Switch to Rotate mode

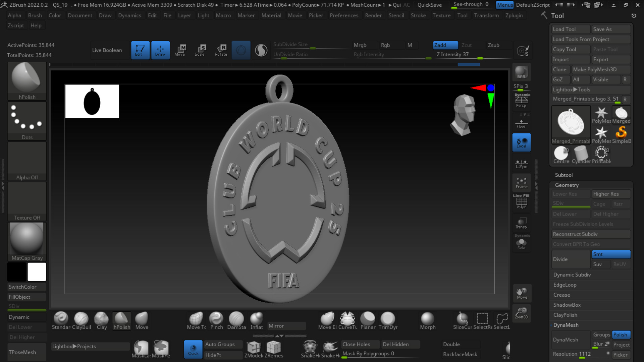tap(221, 50)
